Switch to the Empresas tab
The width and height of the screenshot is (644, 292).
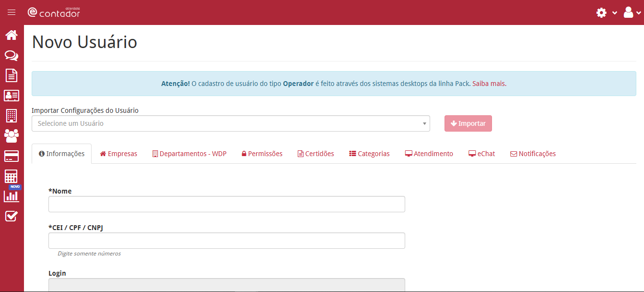click(118, 154)
